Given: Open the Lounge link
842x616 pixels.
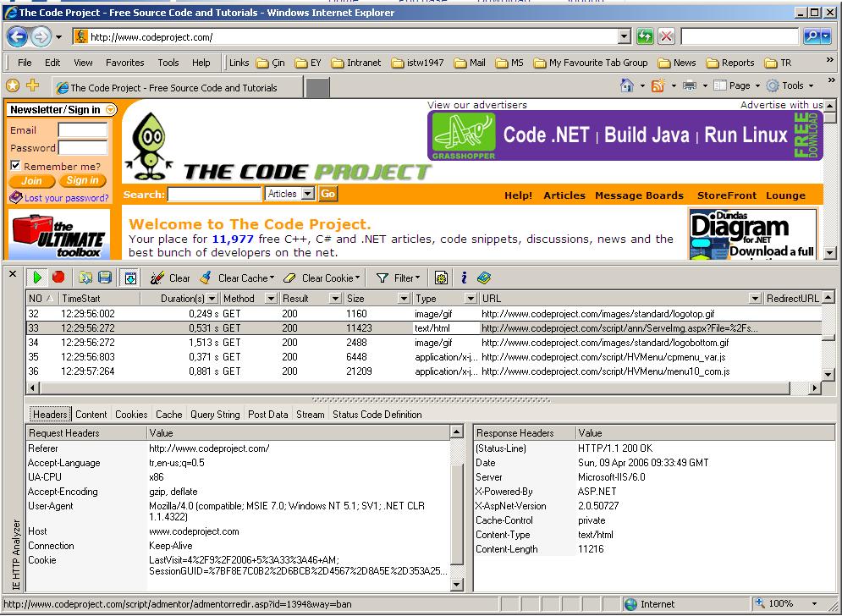Looking at the screenshot, I should pos(785,195).
